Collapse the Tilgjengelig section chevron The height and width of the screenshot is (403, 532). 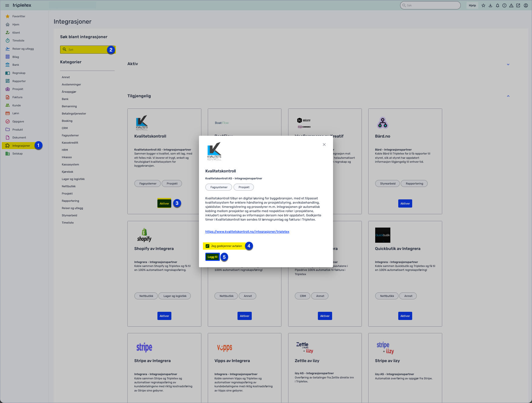pyautogui.click(x=508, y=96)
